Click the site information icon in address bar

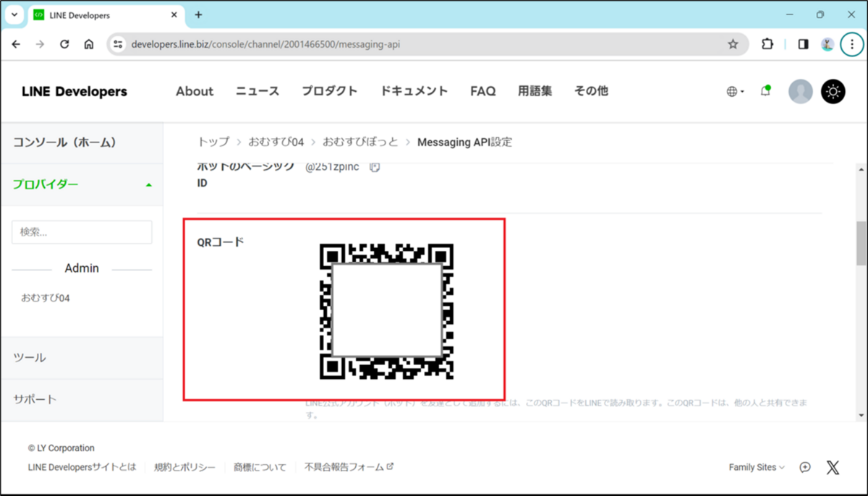tap(119, 44)
